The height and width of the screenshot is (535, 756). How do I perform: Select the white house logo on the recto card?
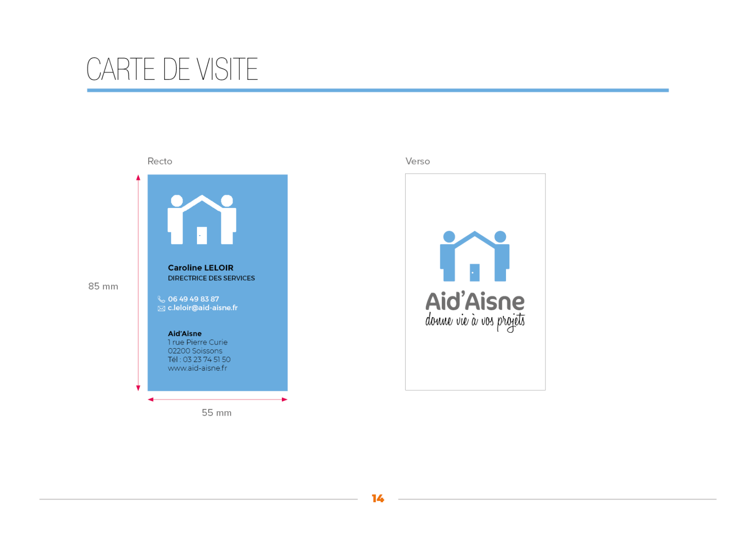tap(202, 219)
